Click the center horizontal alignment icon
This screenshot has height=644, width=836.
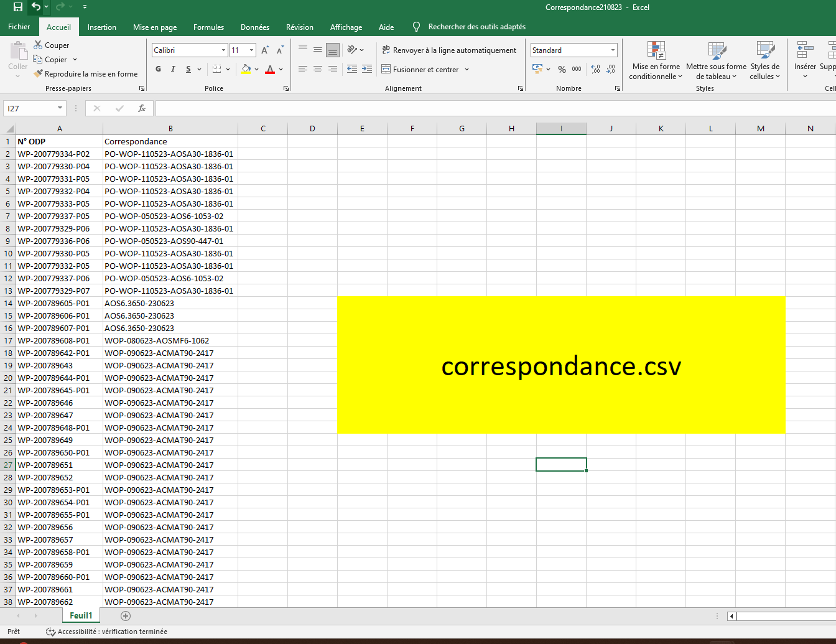318,69
